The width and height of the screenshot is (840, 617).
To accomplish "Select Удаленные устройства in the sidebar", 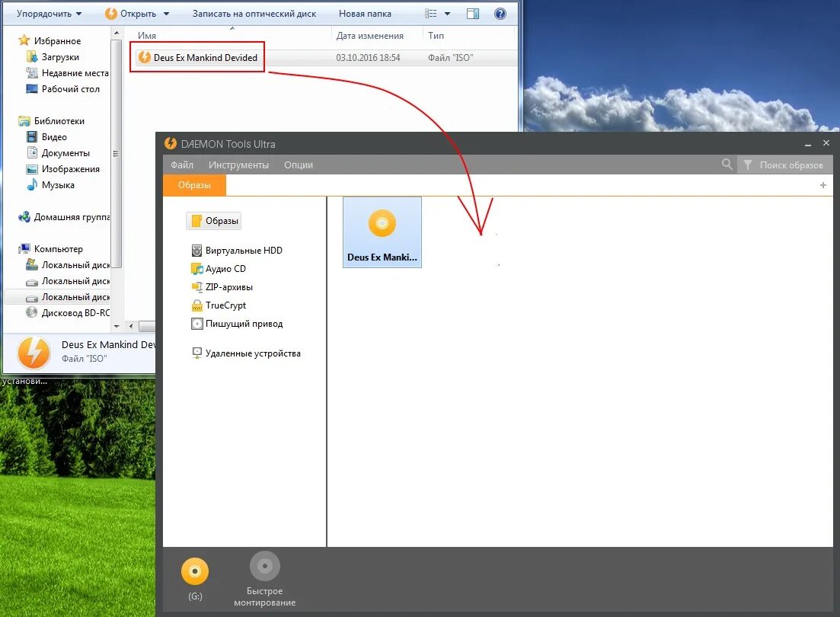I will (246, 353).
